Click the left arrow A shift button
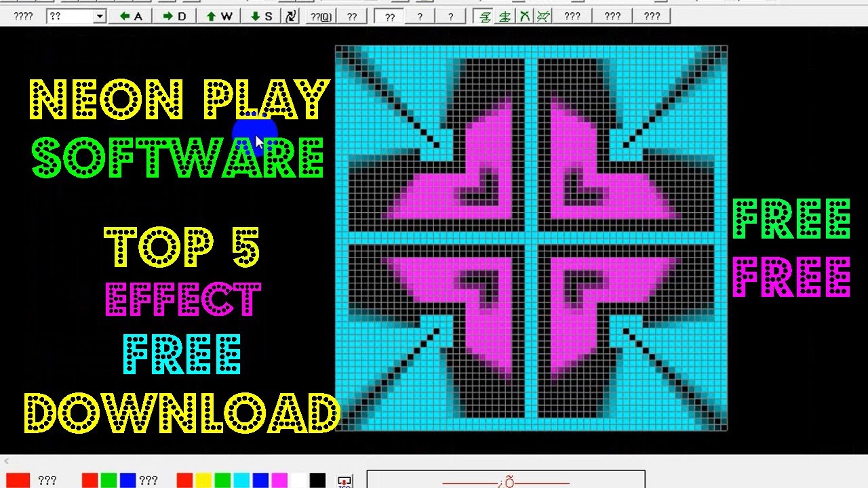 coord(131,16)
